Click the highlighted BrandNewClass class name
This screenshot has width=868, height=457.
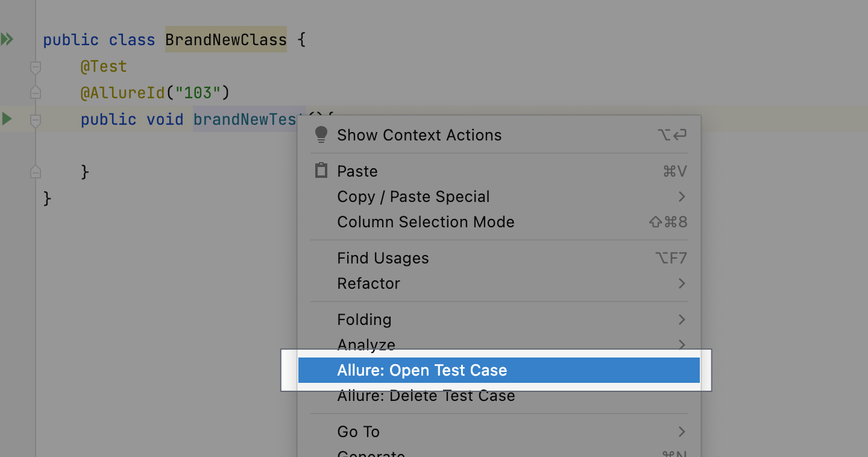225,39
